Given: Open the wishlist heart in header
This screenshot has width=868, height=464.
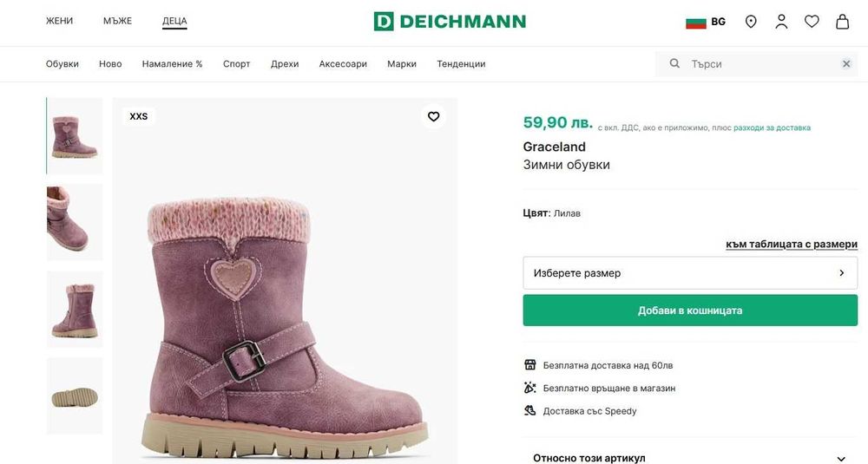Looking at the screenshot, I should pos(812,22).
